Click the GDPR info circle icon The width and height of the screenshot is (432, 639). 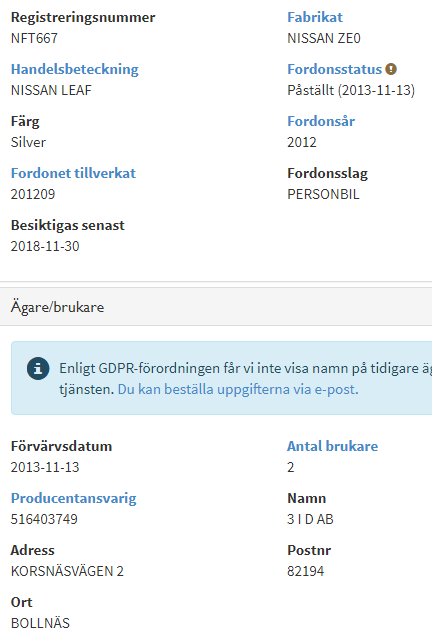tap(38, 368)
